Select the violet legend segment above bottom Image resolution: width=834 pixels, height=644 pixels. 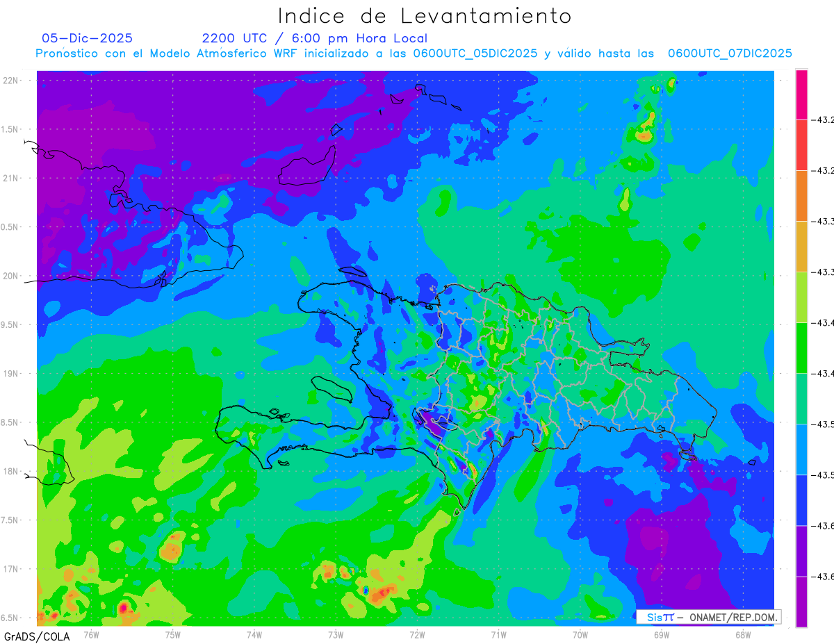[801, 551]
